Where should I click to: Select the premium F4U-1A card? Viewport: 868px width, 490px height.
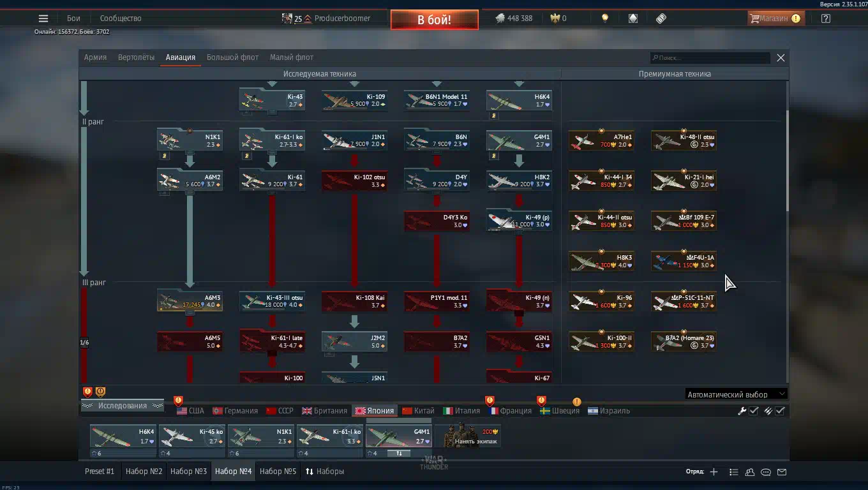pos(684,262)
